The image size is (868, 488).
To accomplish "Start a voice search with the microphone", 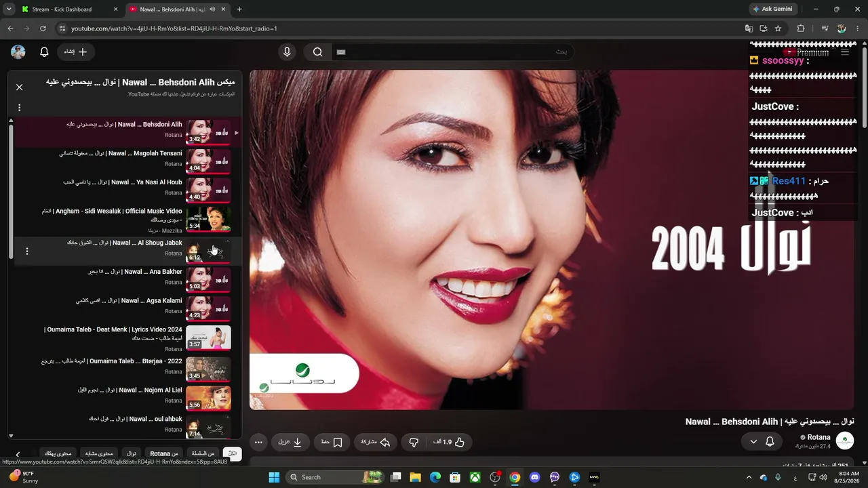I will point(287,52).
